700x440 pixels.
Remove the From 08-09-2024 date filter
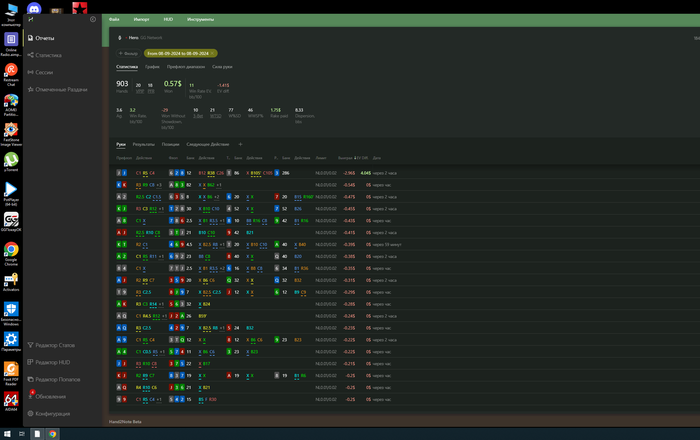coord(212,53)
